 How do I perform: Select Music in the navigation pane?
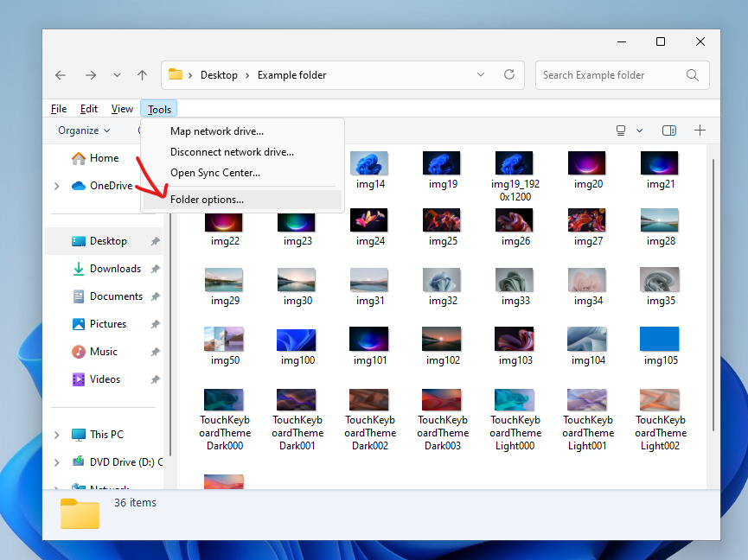coord(103,352)
